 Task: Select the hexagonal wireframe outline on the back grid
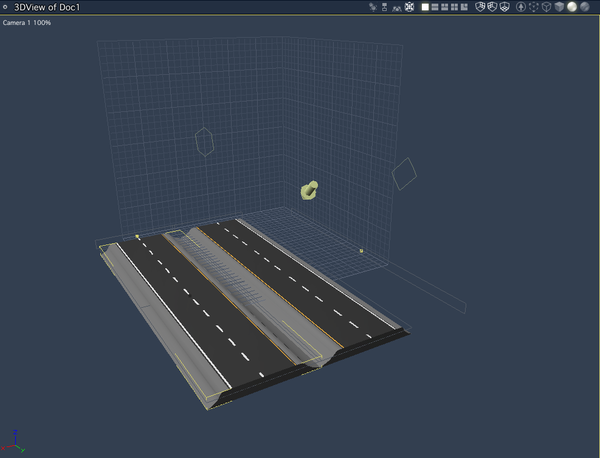(x=204, y=142)
